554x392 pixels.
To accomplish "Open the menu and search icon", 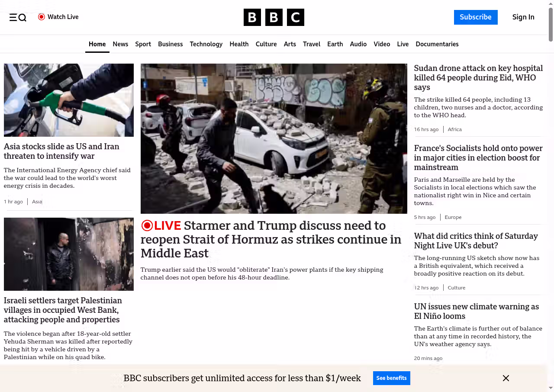I will 18,17.
